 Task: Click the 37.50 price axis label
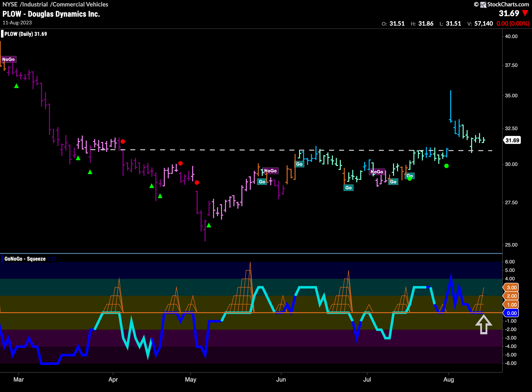[511, 65]
